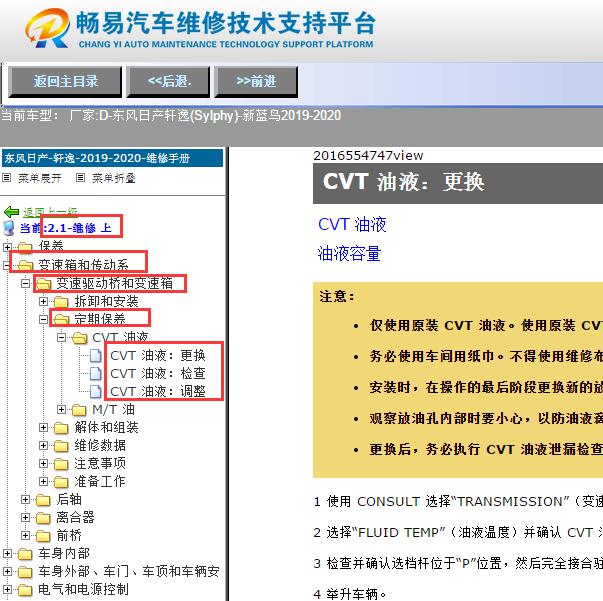Open the CVT 油液：调整 document
The height and width of the screenshot is (601, 603).
point(158,391)
